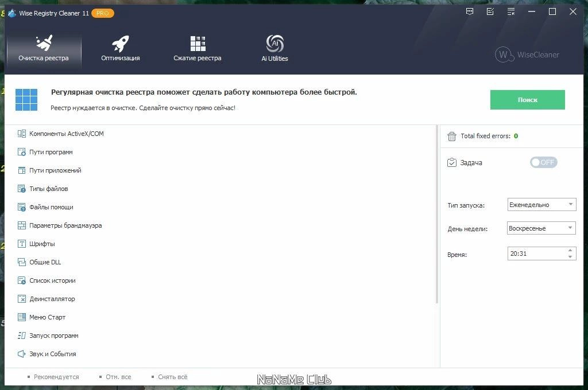Select the Типы файлов label
This screenshot has width=588, height=390.
[x=49, y=189]
